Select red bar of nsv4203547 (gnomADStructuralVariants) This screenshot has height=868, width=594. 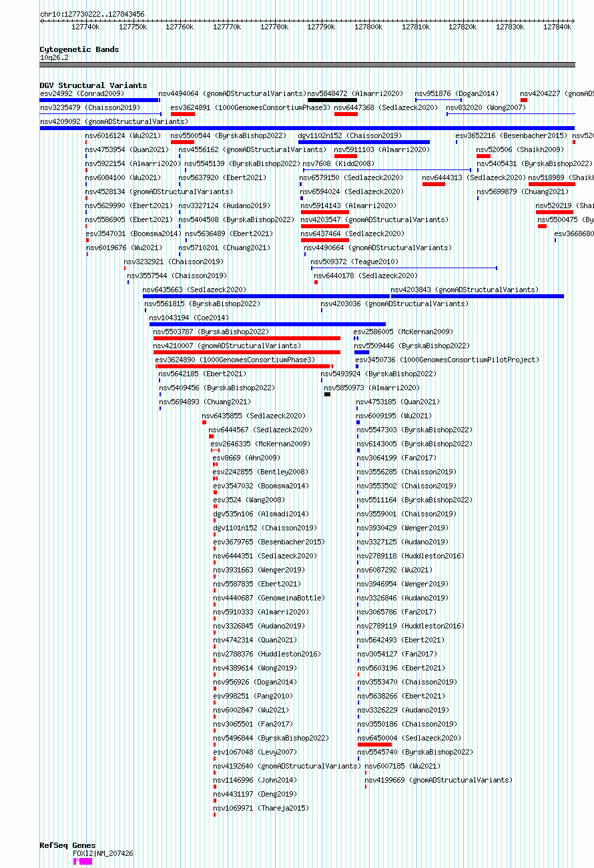(x=325, y=226)
